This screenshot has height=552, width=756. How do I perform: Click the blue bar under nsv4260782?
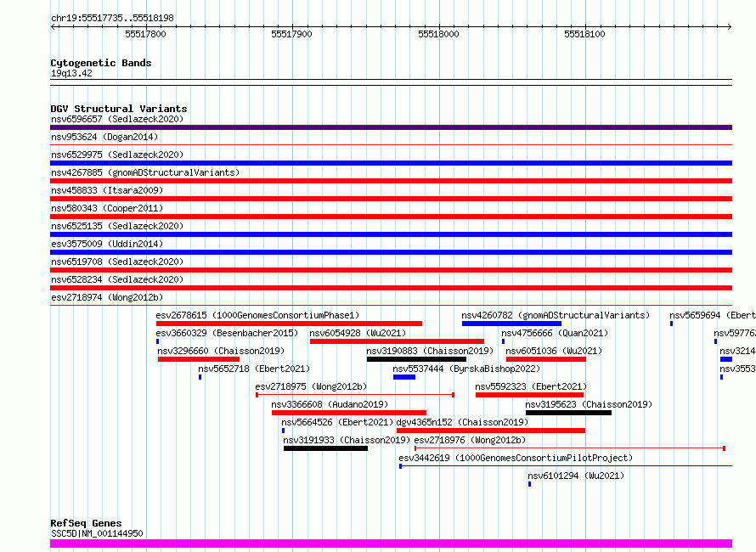pos(511,324)
